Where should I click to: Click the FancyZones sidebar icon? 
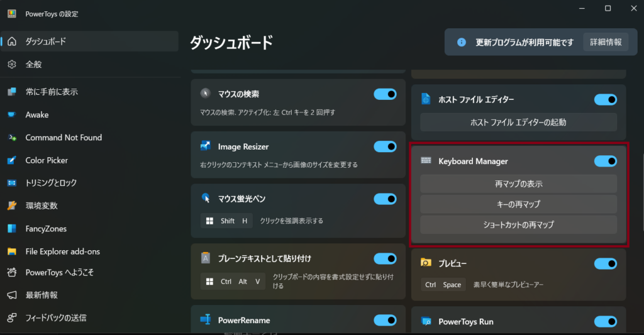tap(12, 229)
